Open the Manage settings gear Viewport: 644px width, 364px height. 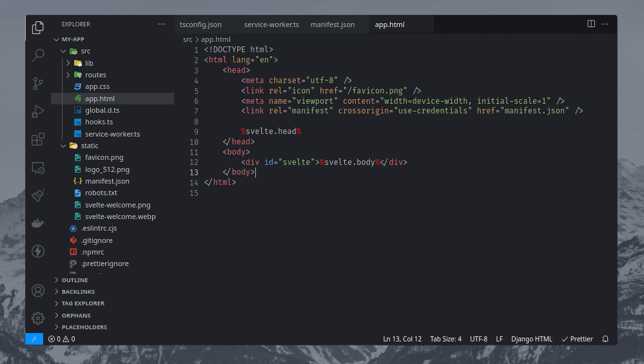tap(38, 318)
